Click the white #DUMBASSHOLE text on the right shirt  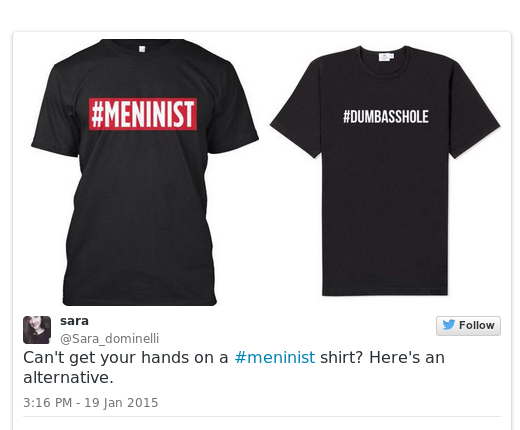386,117
